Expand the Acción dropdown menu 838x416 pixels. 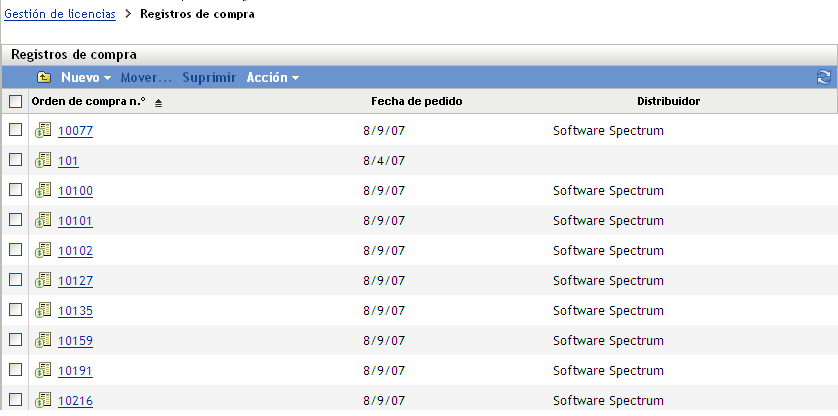coord(272,77)
